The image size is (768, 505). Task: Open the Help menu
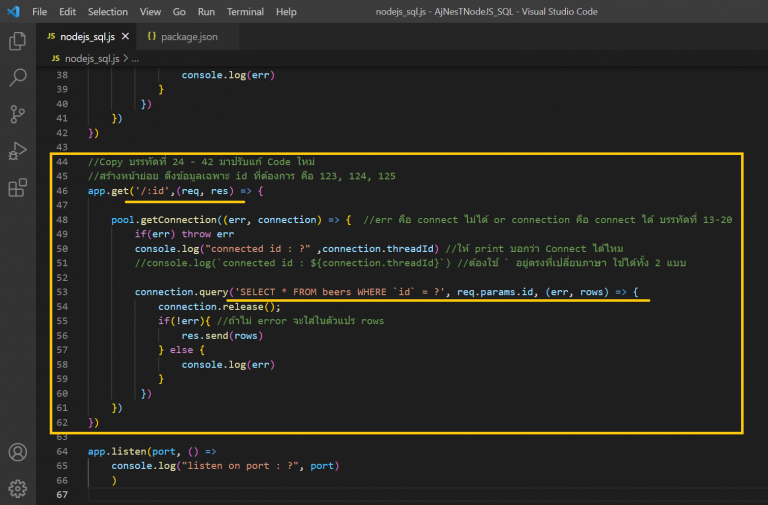[286, 12]
